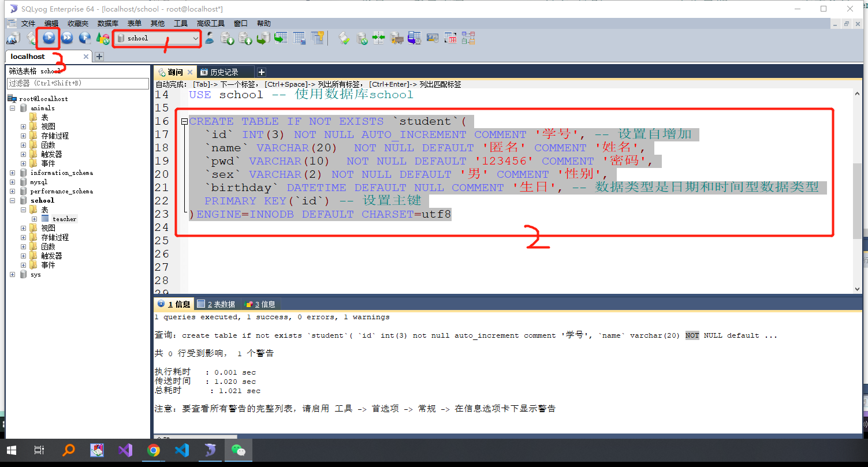Open the Schema Designer toolbar icon

coord(468,38)
